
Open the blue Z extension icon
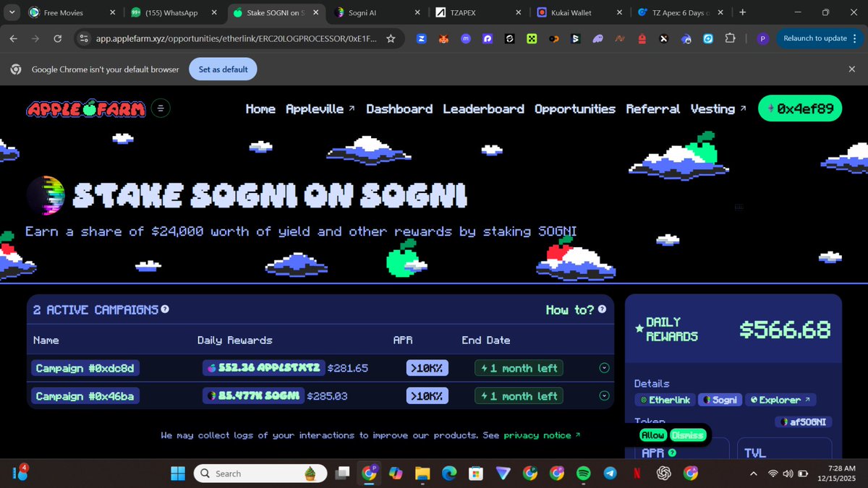[421, 38]
